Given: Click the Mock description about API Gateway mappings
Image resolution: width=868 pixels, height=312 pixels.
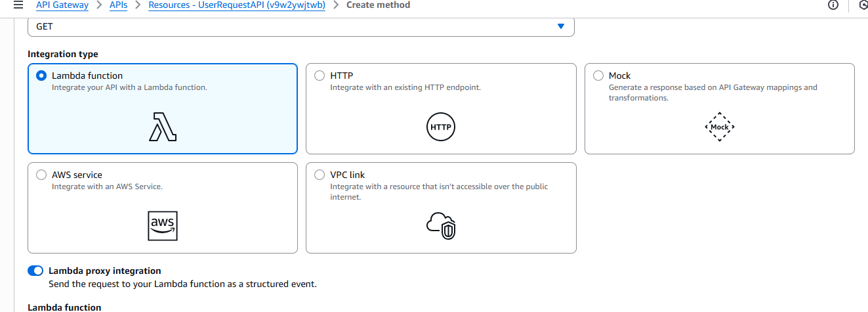Looking at the screenshot, I should pos(713,93).
